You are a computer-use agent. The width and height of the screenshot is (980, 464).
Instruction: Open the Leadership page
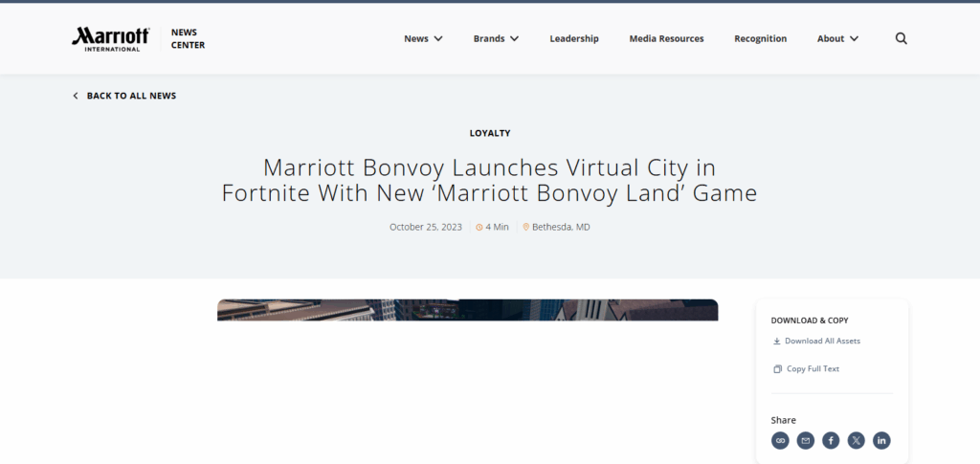click(574, 38)
